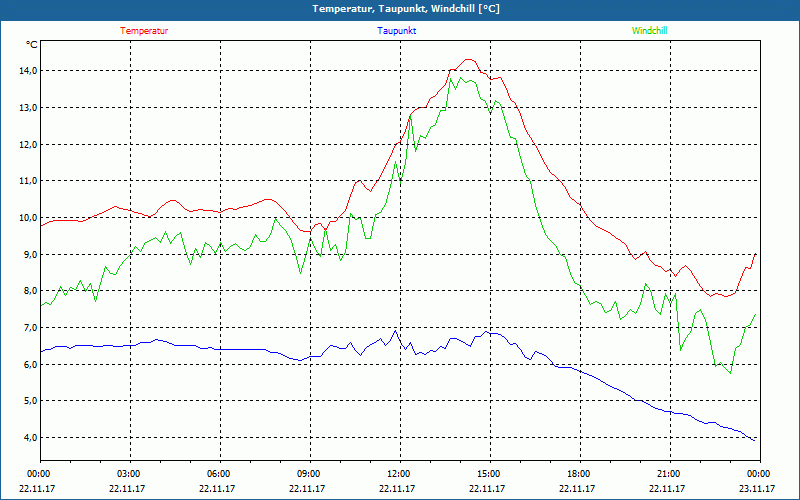
Task: Click the 4,0 y-axis value
Action: coord(31,438)
